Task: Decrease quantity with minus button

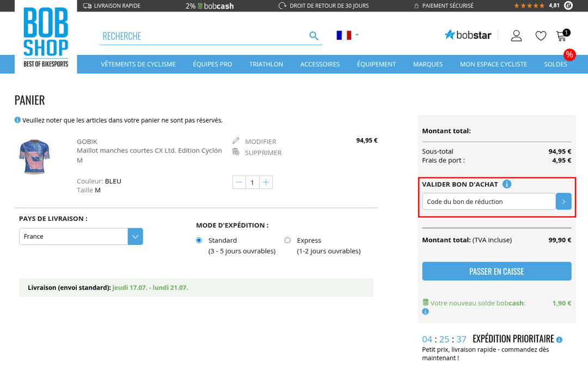Action: point(239,182)
